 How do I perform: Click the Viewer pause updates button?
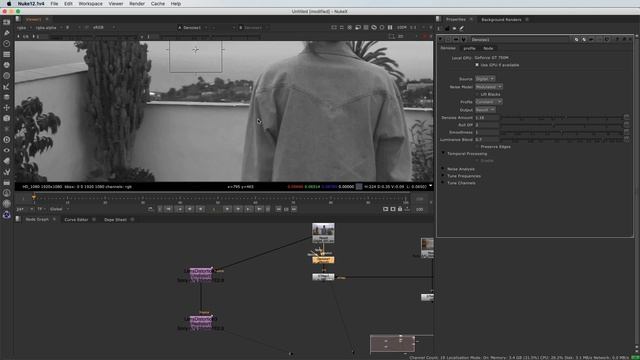tap(390, 27)
